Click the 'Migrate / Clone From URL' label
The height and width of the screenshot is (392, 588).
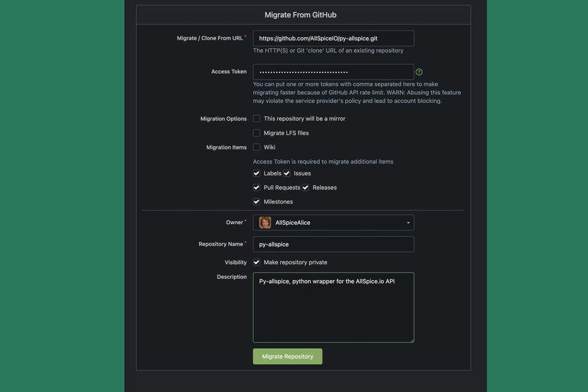pyautogui.click(x=210, y=38)
